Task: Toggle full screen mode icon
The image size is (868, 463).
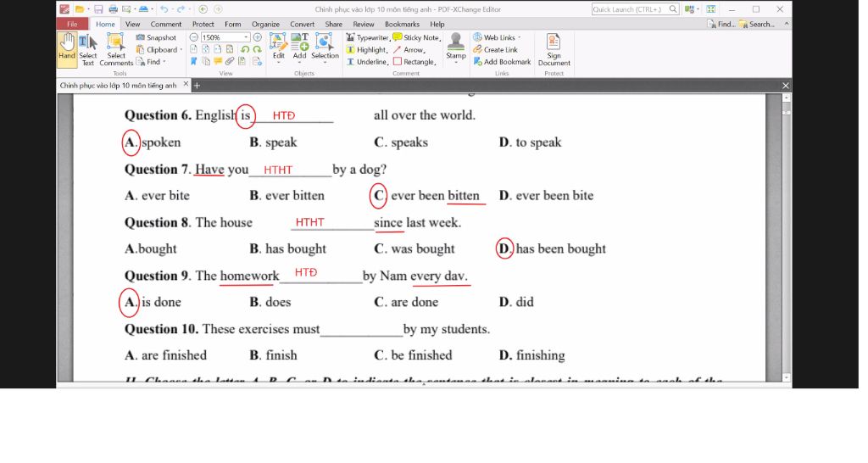Action: coord(711,9)
